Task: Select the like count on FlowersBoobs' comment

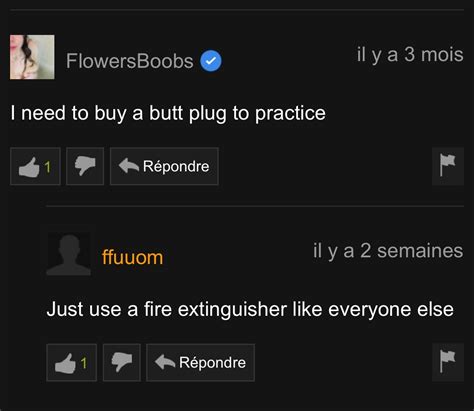Action: pos(47,167)
